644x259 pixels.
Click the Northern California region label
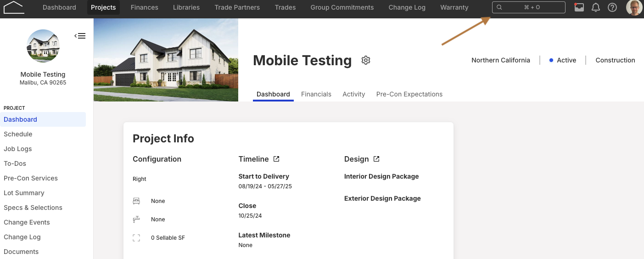(x=501, y=60)
